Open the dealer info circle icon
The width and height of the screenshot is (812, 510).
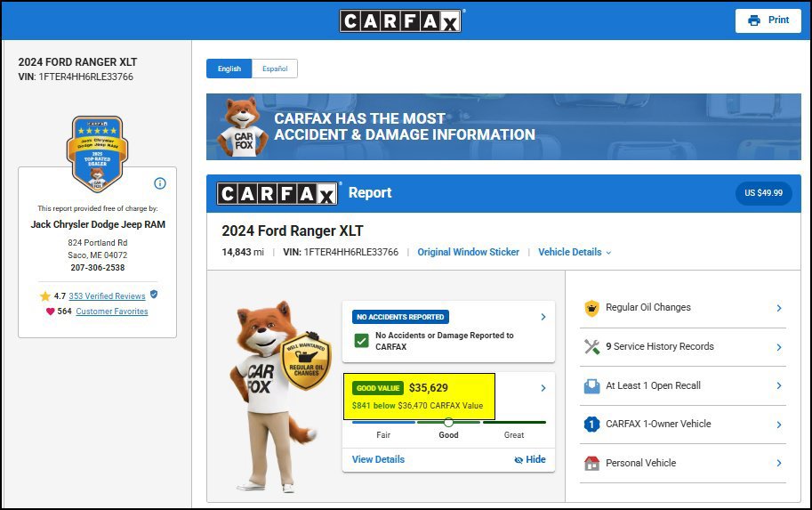(160, 183)
